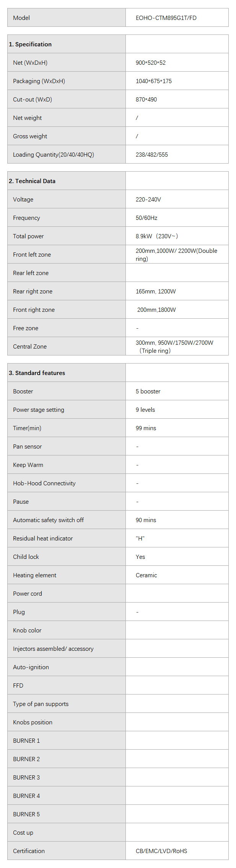The width and height of the screenshot is (236, 868).
Task: Click the Front left zone value cell
Action: click(x=176, y=255)
